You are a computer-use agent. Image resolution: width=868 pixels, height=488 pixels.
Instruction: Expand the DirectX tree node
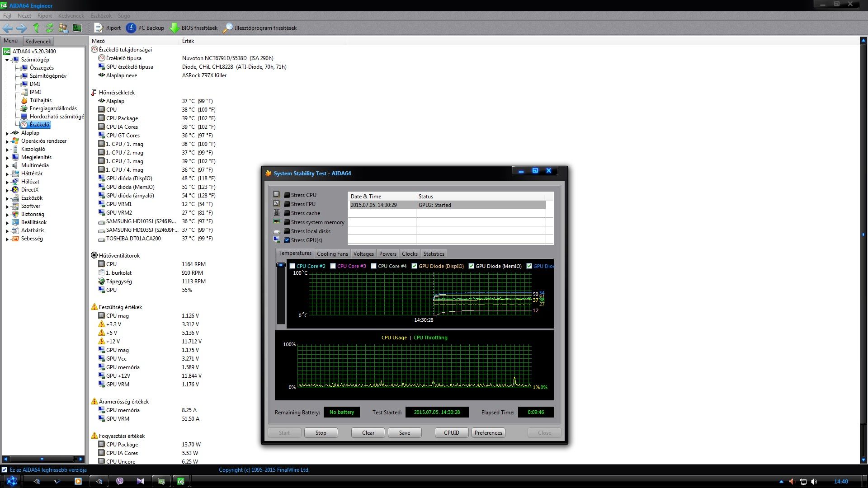pyautogui.click(x=7, y=190)
